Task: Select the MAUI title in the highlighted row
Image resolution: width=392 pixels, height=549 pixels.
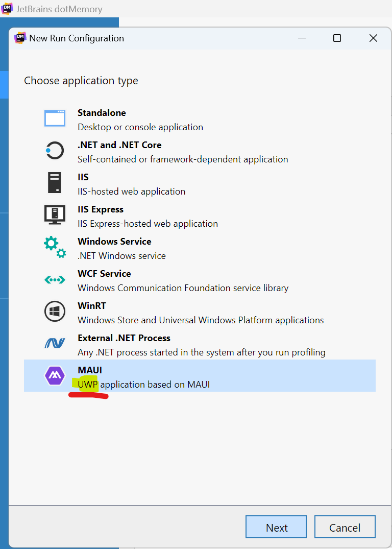Action: click(x=90, y=370)
